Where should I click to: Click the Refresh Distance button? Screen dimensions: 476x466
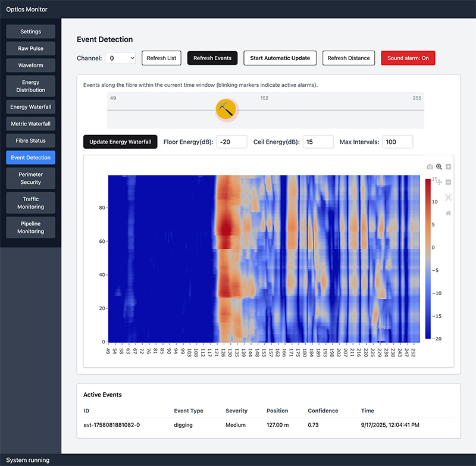(349, 58)
